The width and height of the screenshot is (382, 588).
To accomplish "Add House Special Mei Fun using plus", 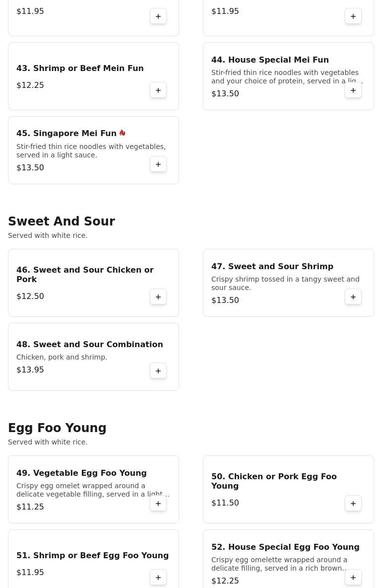I will point(353,90).
